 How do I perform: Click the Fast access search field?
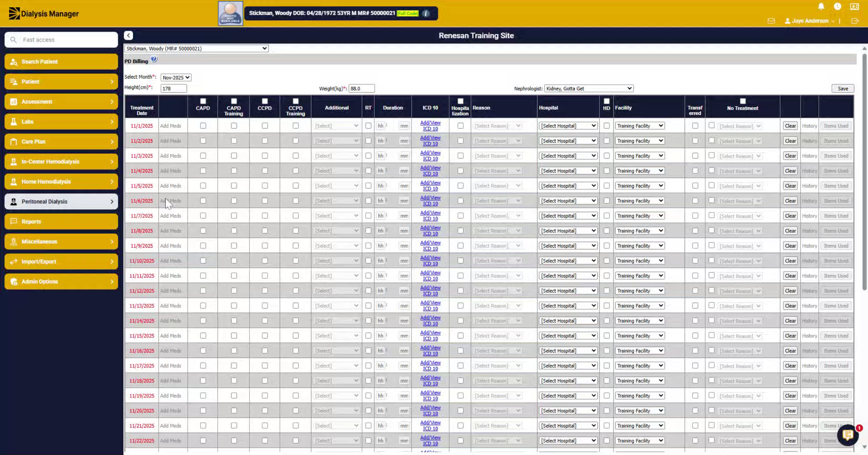click(61, 40)
